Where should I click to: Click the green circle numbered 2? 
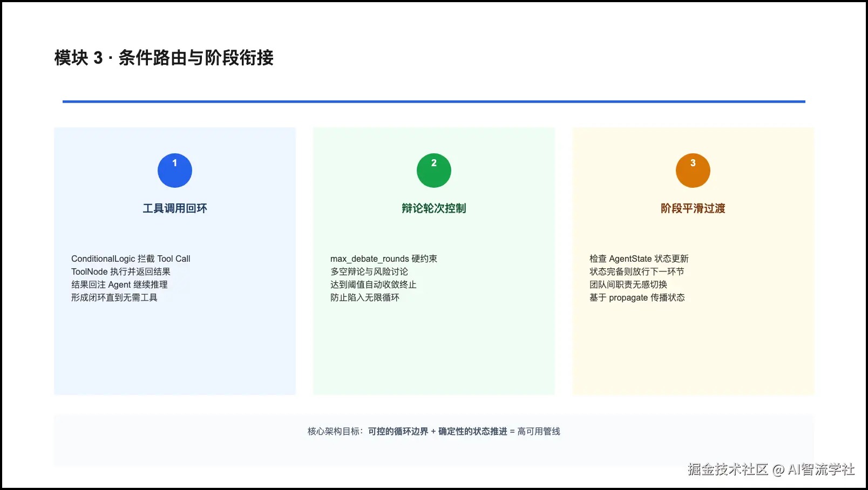(x=434, y=171)
